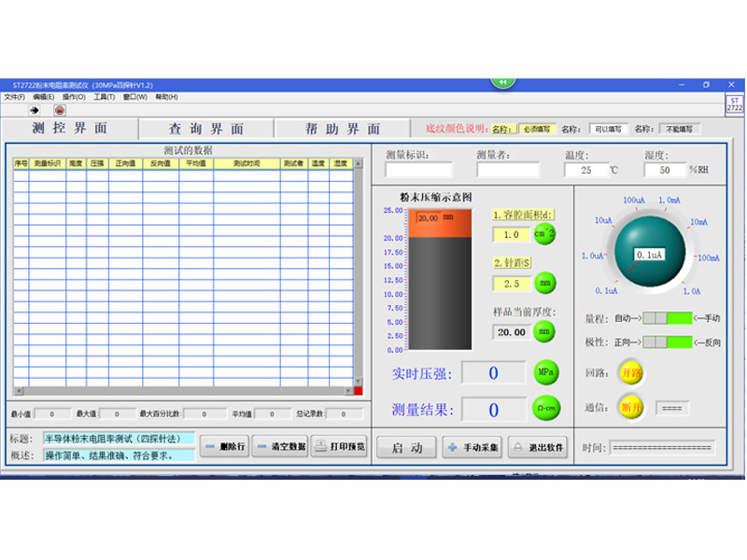
Task: Click the green mm button beside sample thickness
Action: click(x=544, y=331)
